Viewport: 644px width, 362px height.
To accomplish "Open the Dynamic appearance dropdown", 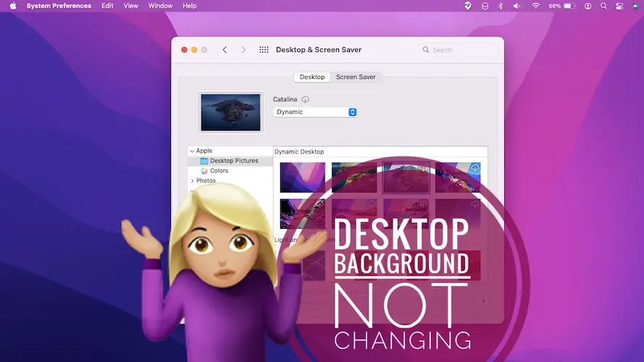I will 315,112.
